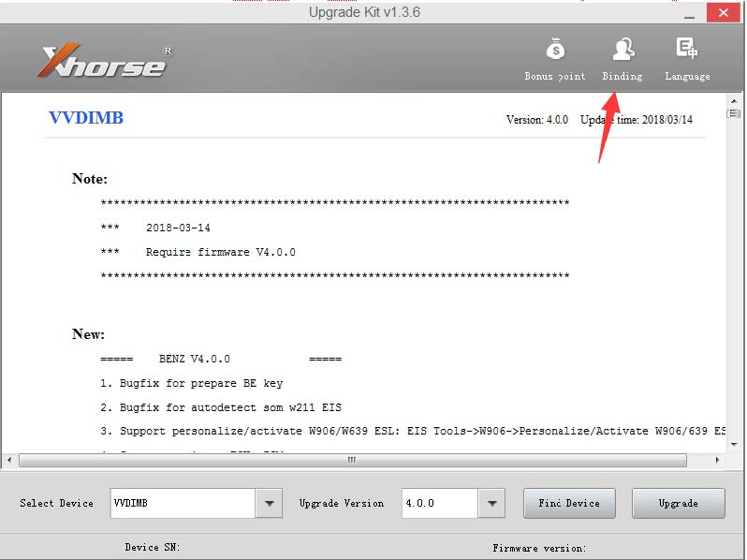
Task: Open the Language selection icon
Action: point(687,48)
